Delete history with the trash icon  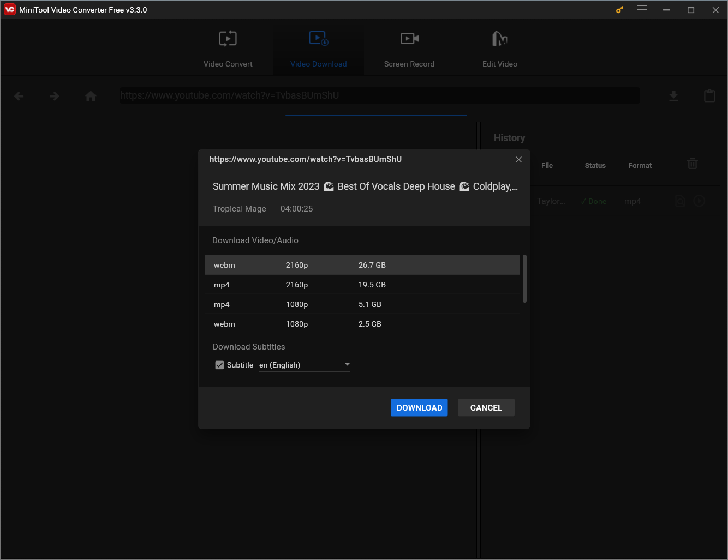click(x=693, y=164)
